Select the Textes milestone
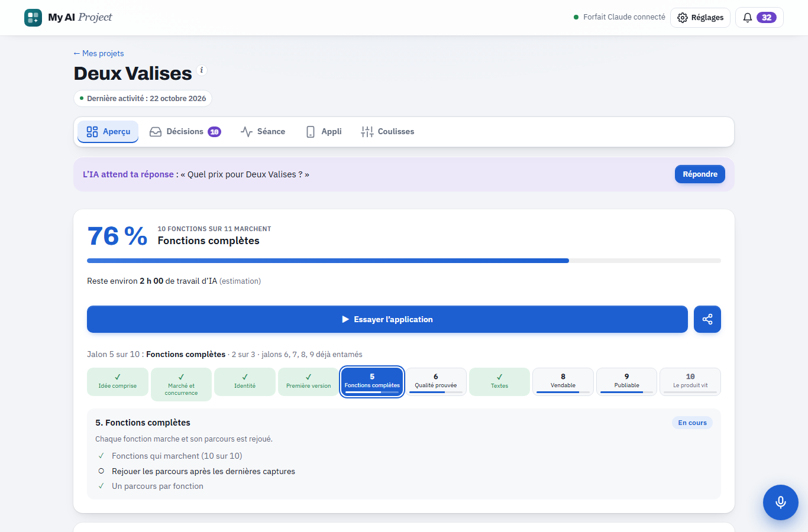Screen dimensions: 808x532 pyautogui.click(x=499, y=382)
